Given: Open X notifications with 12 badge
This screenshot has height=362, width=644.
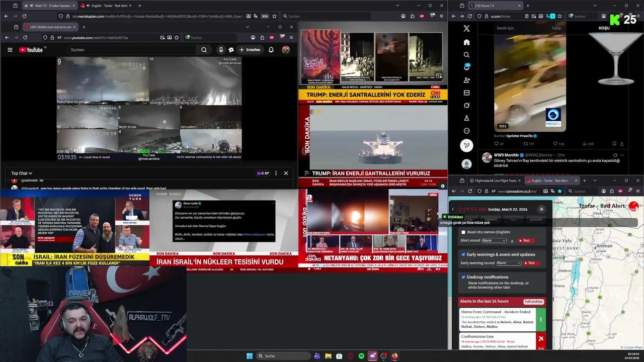Looking at the screenshot, I should coord(466,67).
